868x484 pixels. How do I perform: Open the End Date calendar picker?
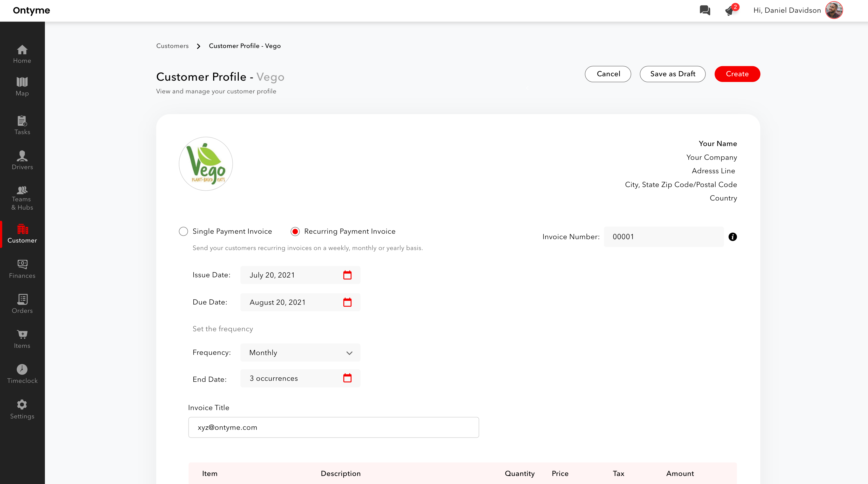pyautogui.click(x=347, y=378)
